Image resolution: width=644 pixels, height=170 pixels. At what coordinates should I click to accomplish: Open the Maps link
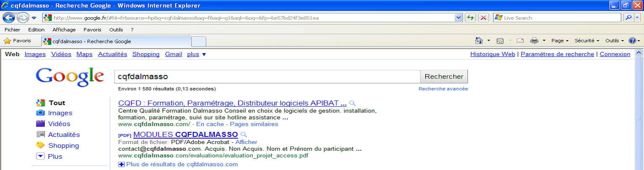coord(84,54)
